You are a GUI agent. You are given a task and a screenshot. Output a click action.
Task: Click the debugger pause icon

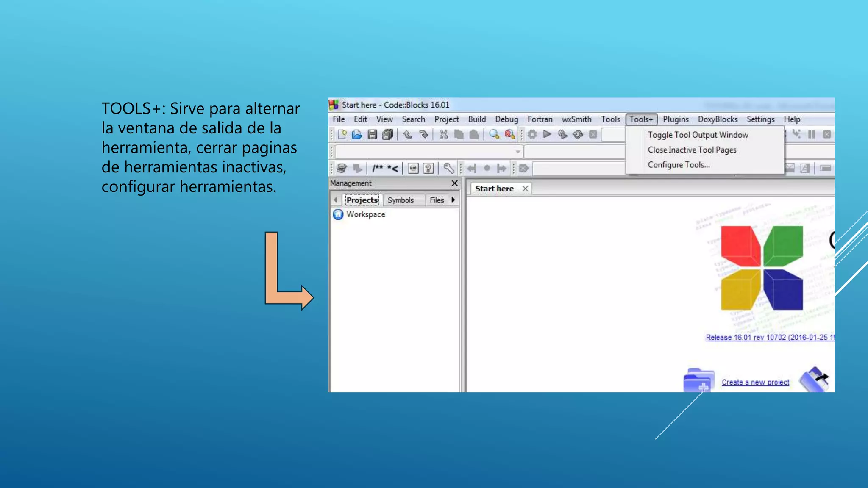pos(812,135)
